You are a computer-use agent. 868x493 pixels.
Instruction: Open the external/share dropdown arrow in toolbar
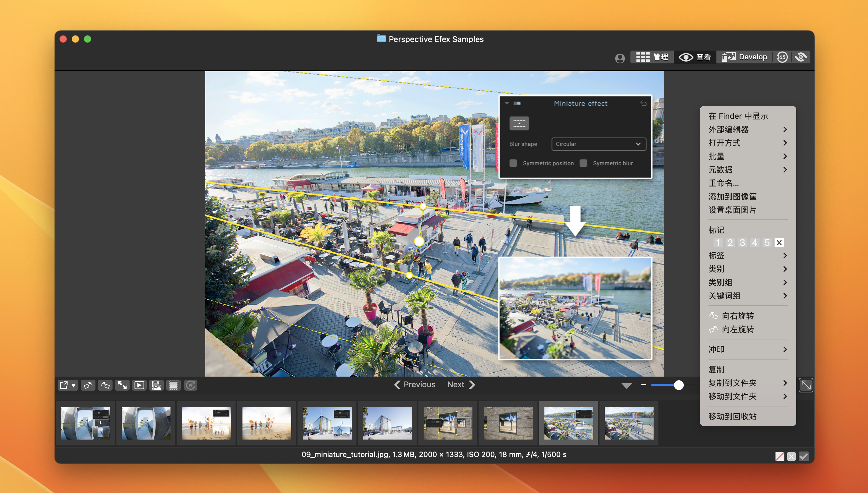coord(73,385)
